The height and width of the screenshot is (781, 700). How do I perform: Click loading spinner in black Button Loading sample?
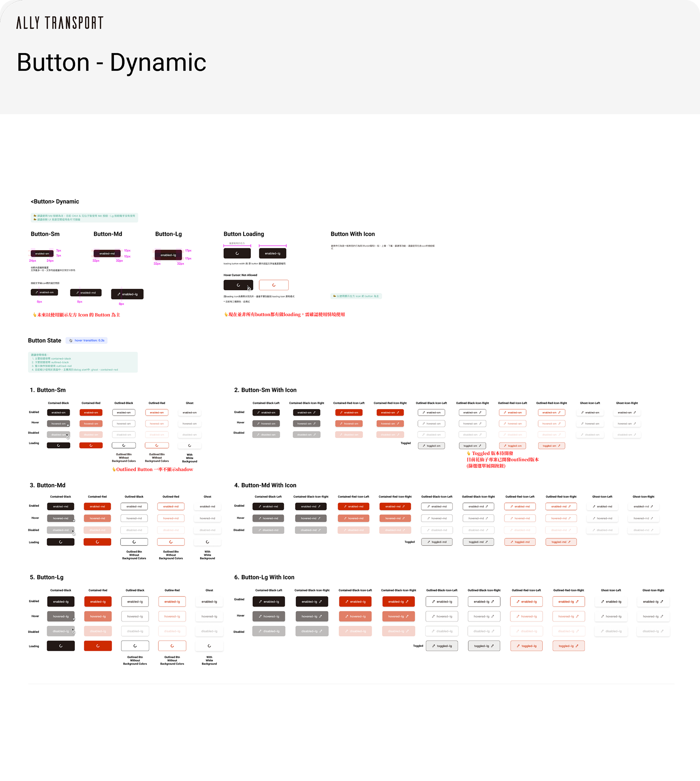[x=237, y=253]
